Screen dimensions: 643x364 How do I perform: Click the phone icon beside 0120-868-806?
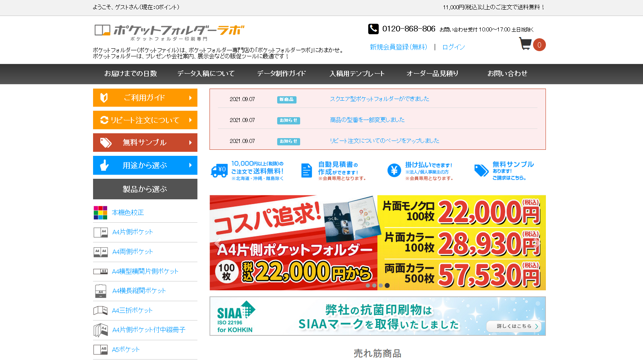pyautogui.click(x=373, y=29)
